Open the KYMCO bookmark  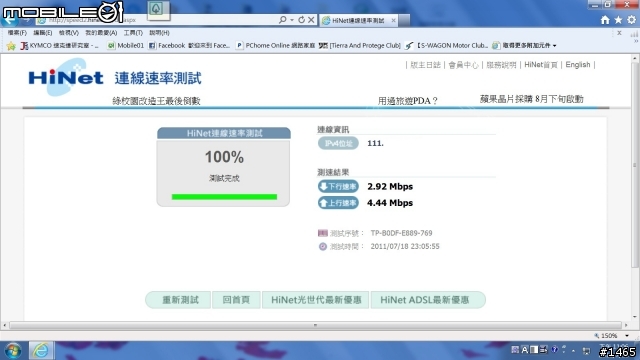coord(60,46)
